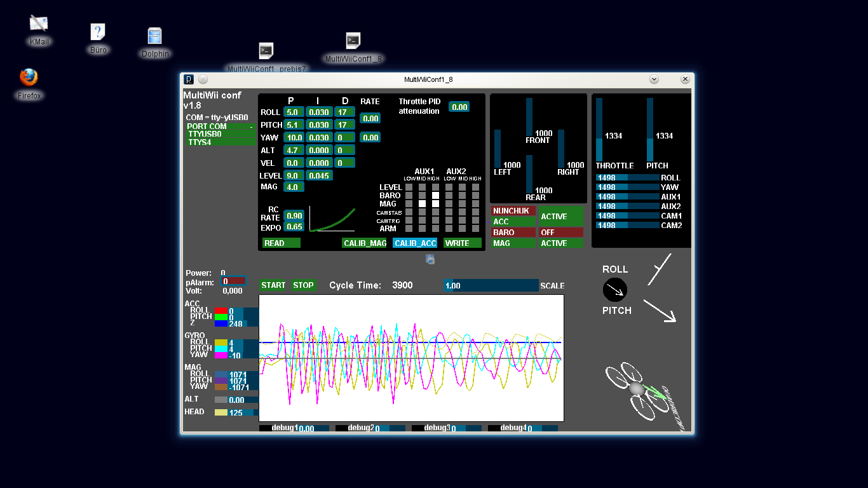The image size is (868, 488).
Task: Open window options arrow in title bar
Action: coord(654,79)
